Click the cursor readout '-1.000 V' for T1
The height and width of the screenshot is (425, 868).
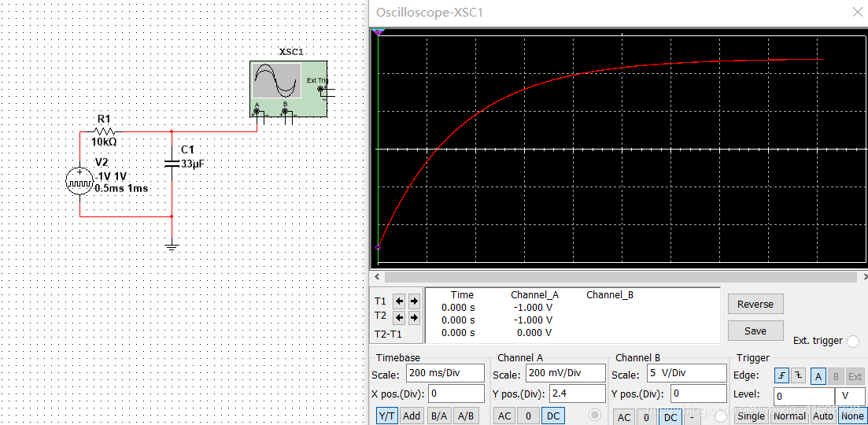532,307
